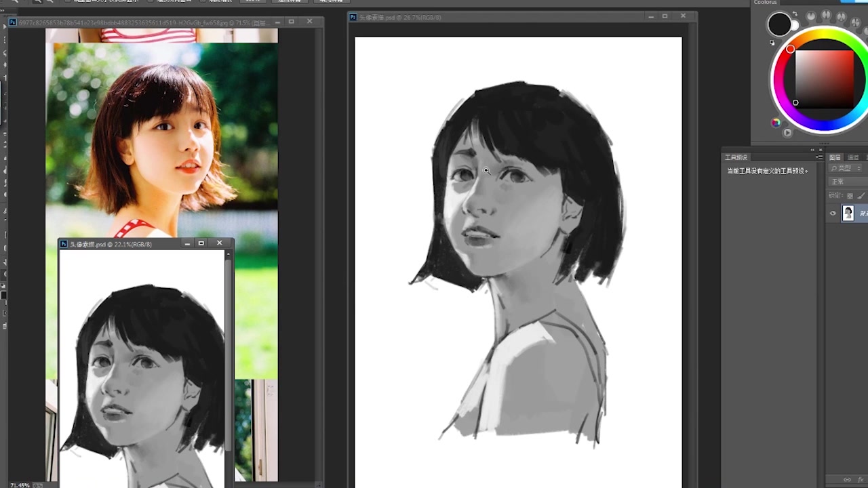The width and height of the screenshot is (868, 488).
Task: Minimize the main sketch document window
Action: pyautogui.click(x=651, y=16)
